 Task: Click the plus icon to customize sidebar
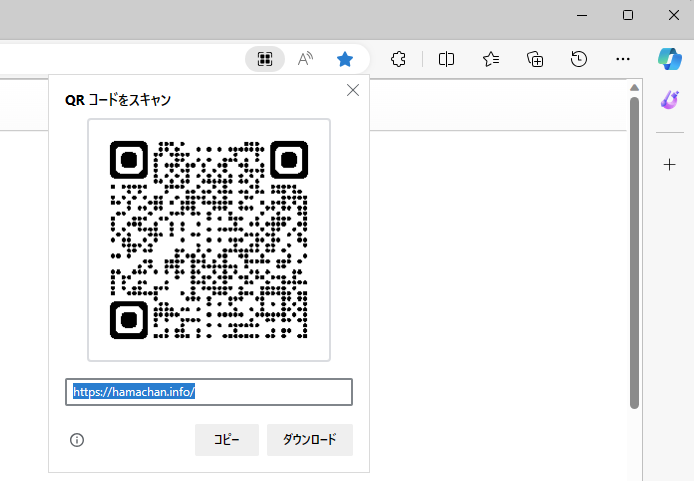[x=670, y=164]
